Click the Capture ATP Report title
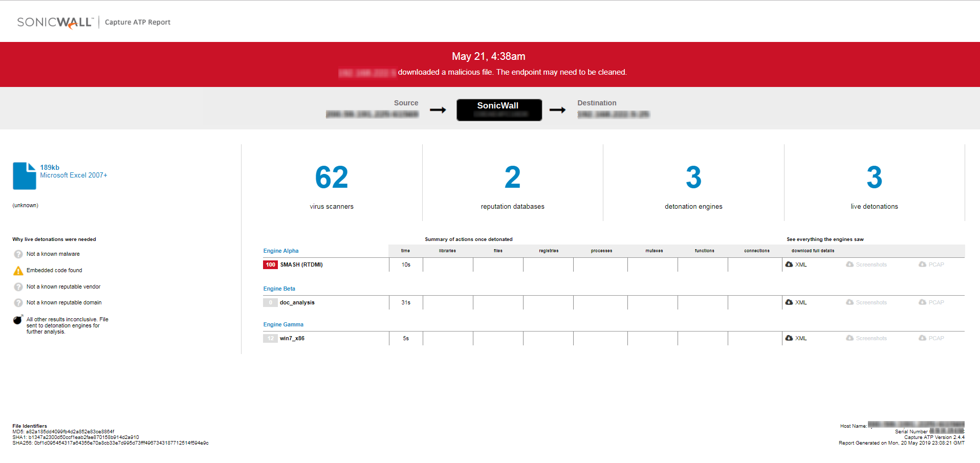 pos(138,22)
